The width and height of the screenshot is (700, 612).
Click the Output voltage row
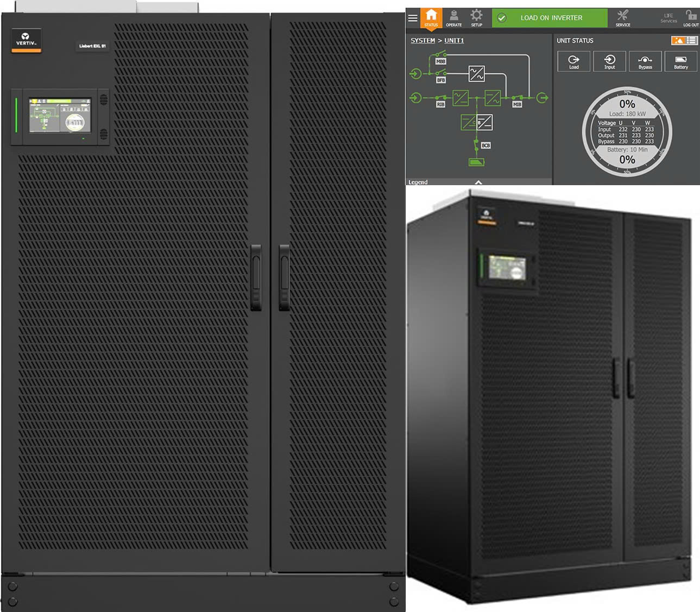pos(626,135)
